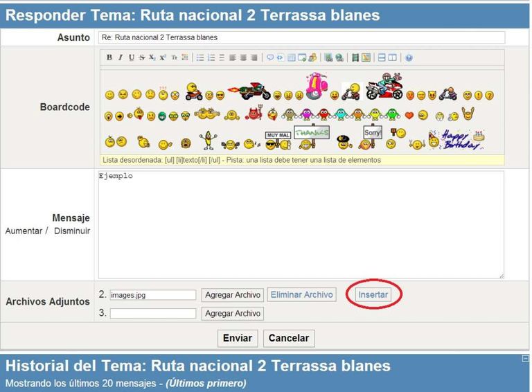Click the Asunto subject text field
Viewport: 532px width, 392px height.
click(301, 37)
